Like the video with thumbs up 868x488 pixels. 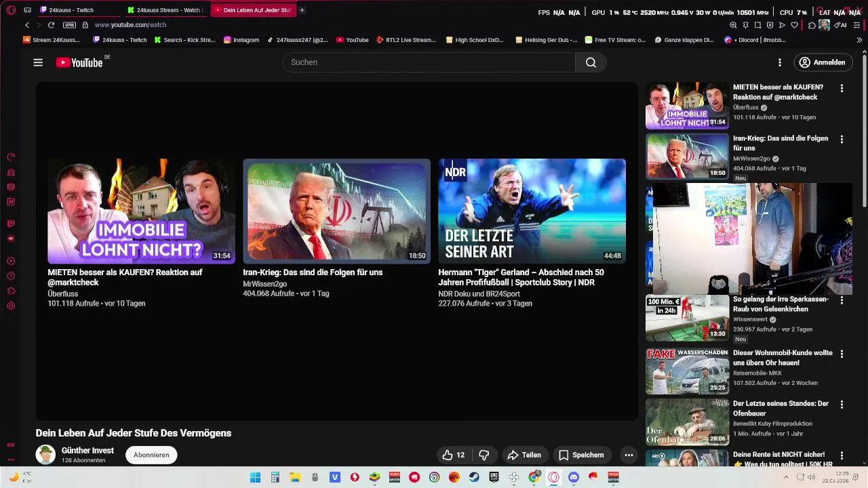(x=454, y=455)
